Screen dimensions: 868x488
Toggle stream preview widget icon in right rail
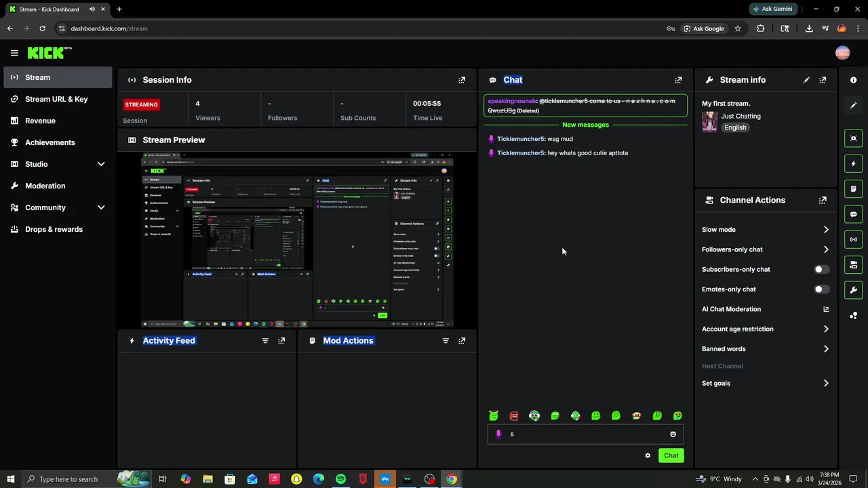(853, 138)
